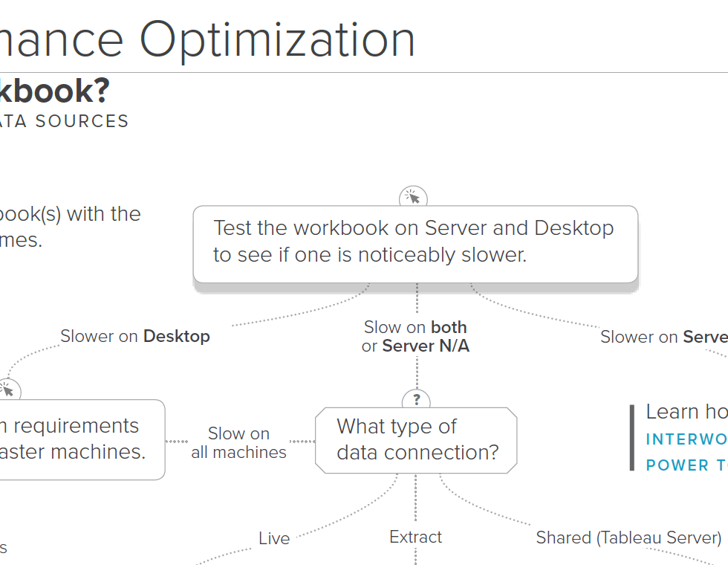Click the Performance Optimization page title

click(x=208, y=39)
